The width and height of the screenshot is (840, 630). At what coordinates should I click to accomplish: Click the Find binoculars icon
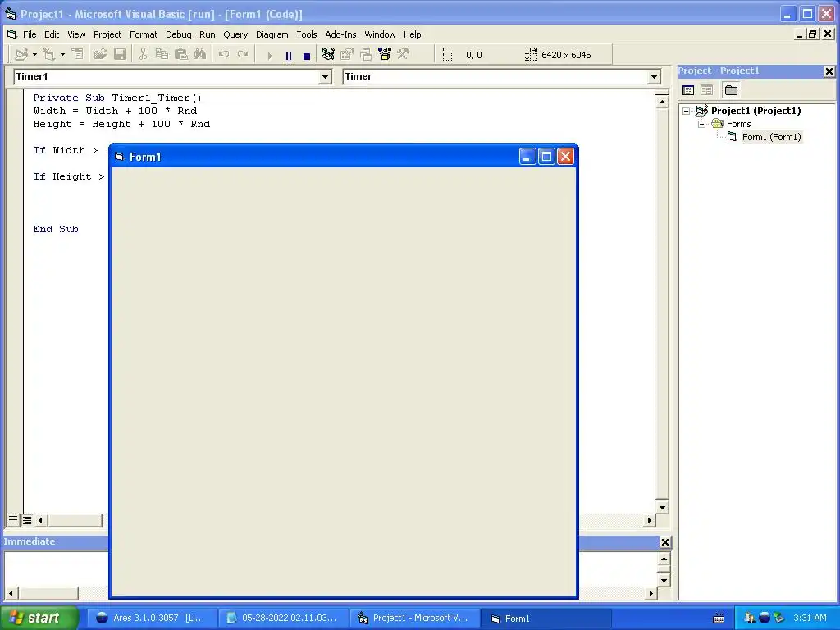pyautogui.click(x=200, y=55)
